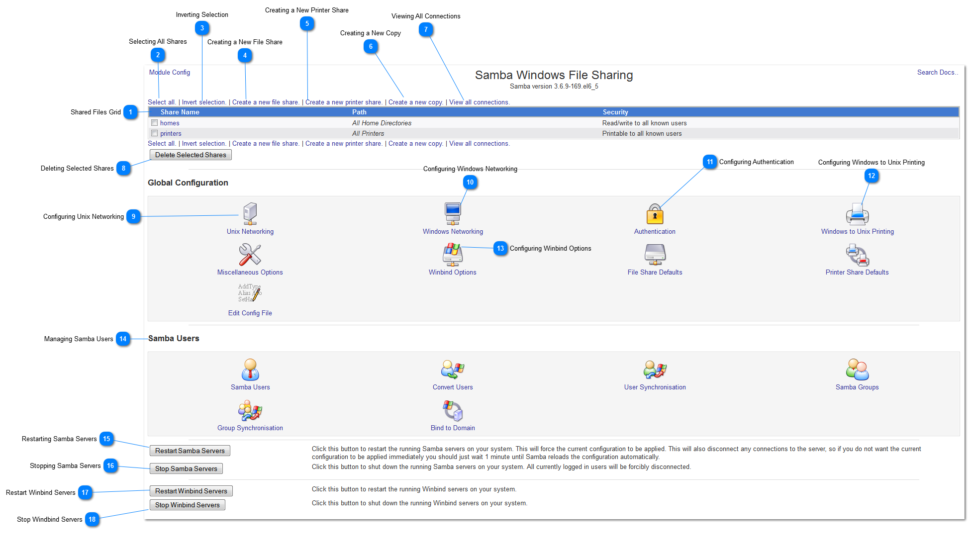Open the Winbind Options icon
Image resolution: width=969 pixels, height=560 pixels.
click(453, 255)
